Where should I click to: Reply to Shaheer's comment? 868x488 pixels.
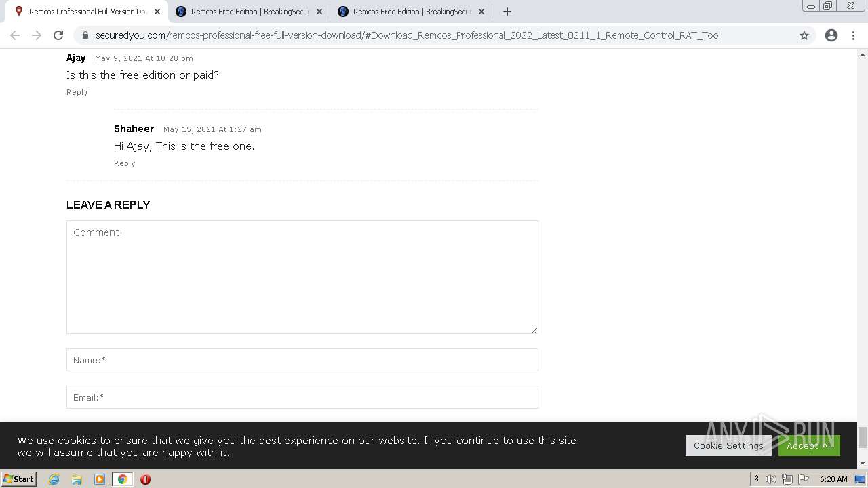(x=125, y=163)
